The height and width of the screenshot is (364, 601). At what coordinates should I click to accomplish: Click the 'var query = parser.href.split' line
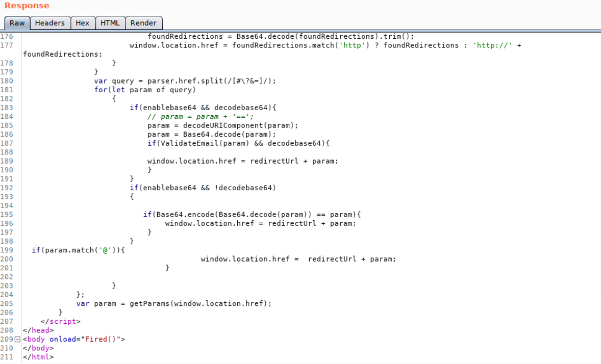[185, 81]
